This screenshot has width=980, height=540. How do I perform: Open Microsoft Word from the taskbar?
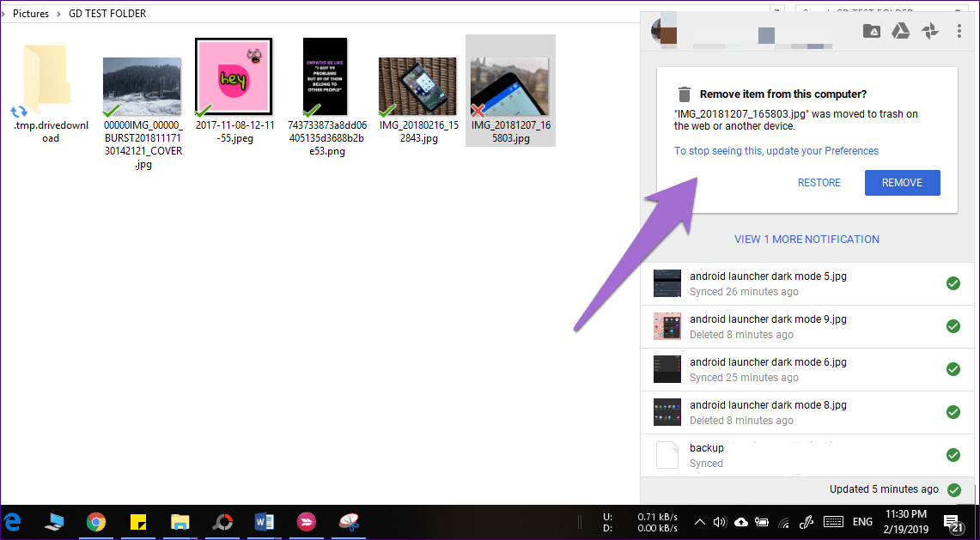click(264, 521)
